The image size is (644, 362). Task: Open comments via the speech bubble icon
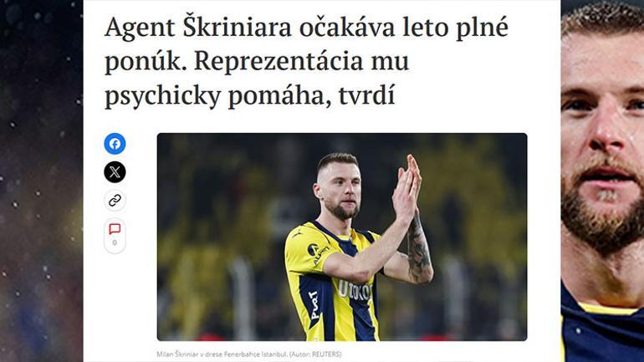click(x=115, y=229)
